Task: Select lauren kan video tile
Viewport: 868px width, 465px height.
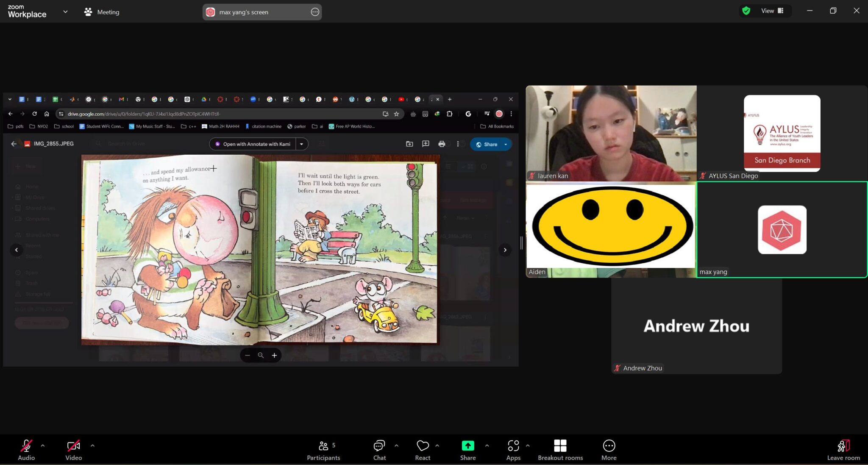Action: tap(611, 133)
